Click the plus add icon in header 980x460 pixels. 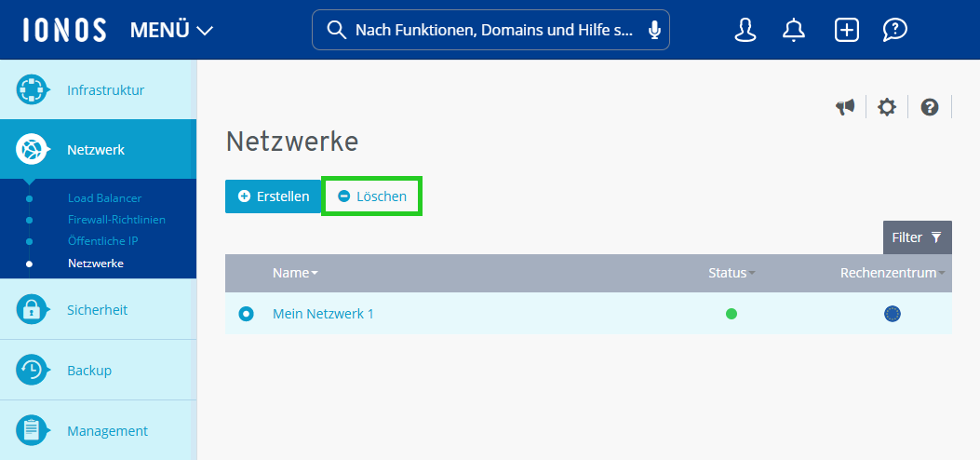coord(846,31)
